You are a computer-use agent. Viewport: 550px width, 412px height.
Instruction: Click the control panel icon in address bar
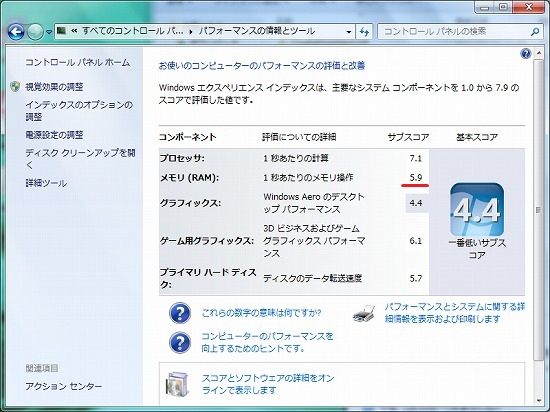click(62, 31)
